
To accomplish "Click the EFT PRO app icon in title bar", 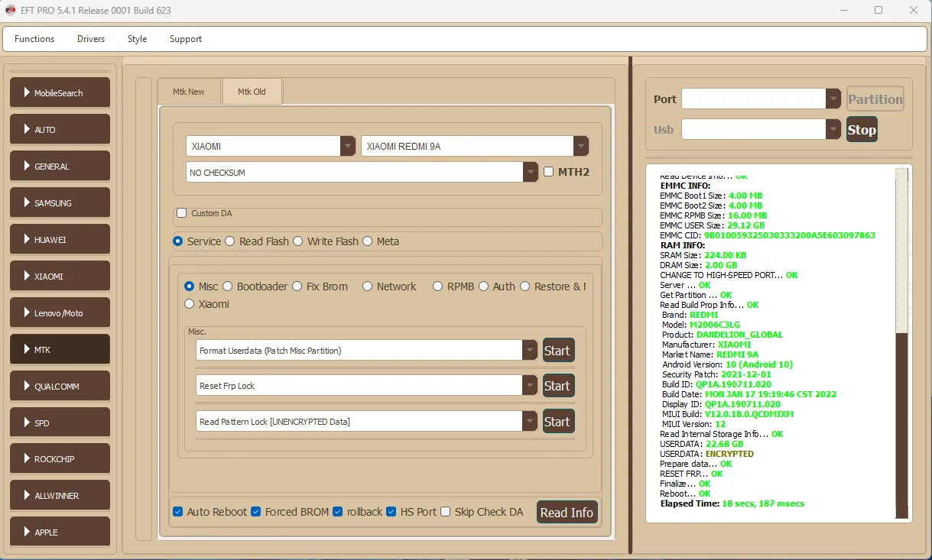I will tap(11, 11).
